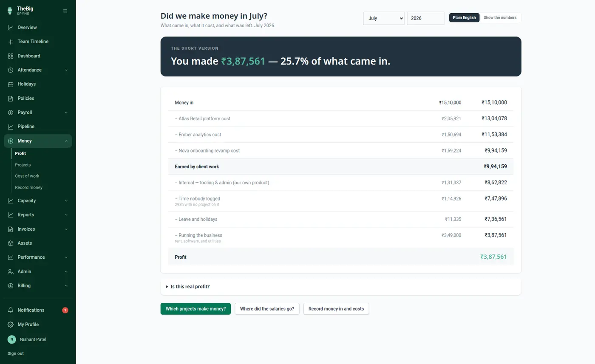Viewport: 595px width, 364px height.
Task: Click the Assets box icon
Action: [x=11, y=243]
